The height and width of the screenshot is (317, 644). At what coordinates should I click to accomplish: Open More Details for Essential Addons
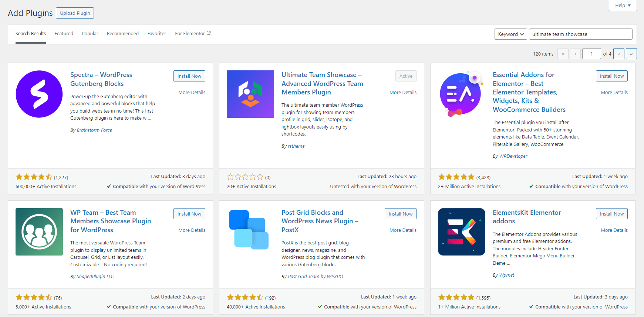point(614,93)
